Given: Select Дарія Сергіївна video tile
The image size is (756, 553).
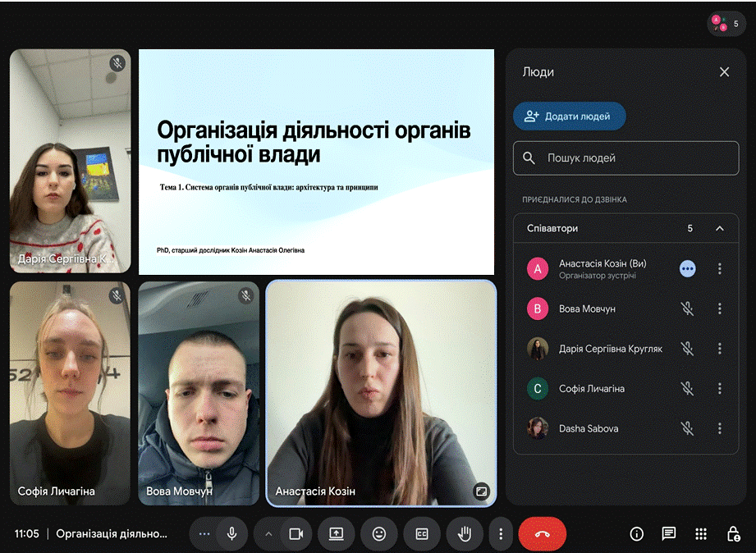Looking at the screenshot, I should point(71,161).
